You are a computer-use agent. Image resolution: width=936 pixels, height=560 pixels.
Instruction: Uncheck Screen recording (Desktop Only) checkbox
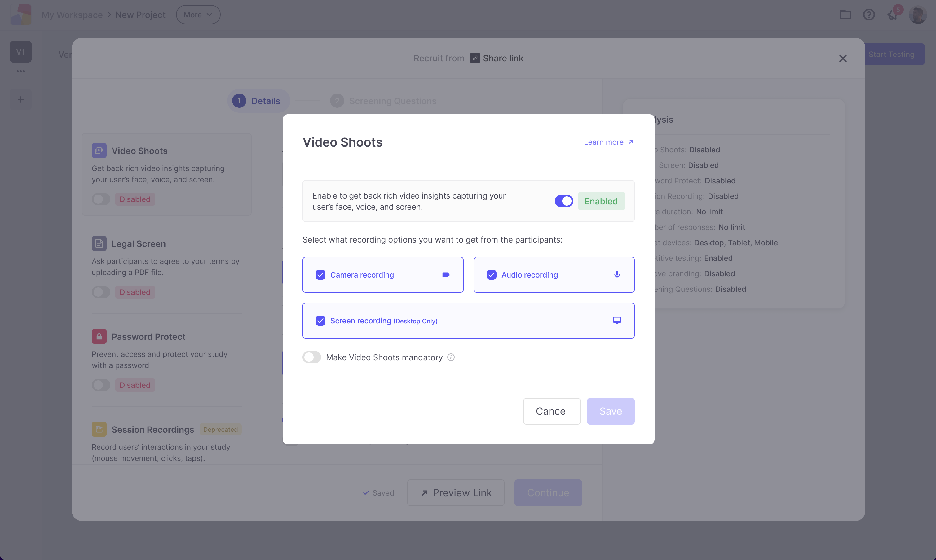click(320, 320)
